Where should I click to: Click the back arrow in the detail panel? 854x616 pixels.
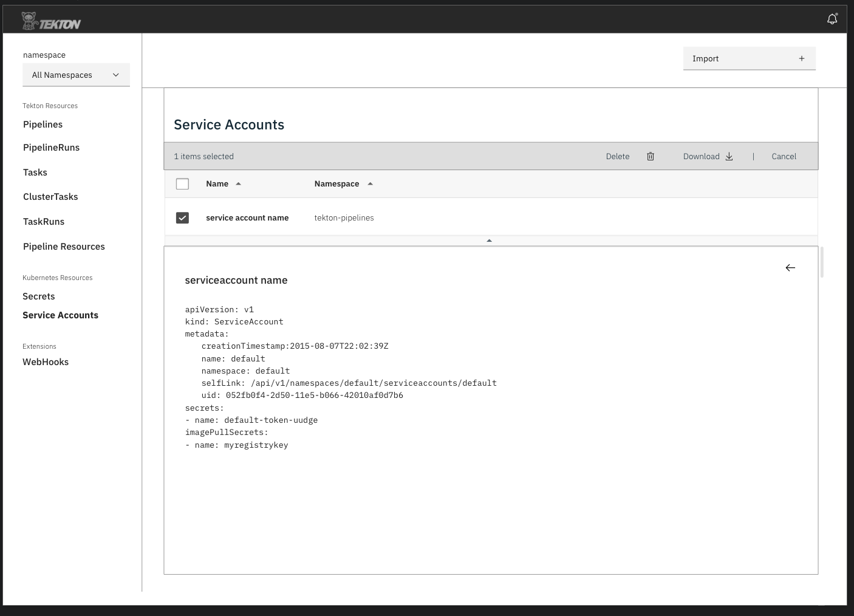[x=790, y=267]
